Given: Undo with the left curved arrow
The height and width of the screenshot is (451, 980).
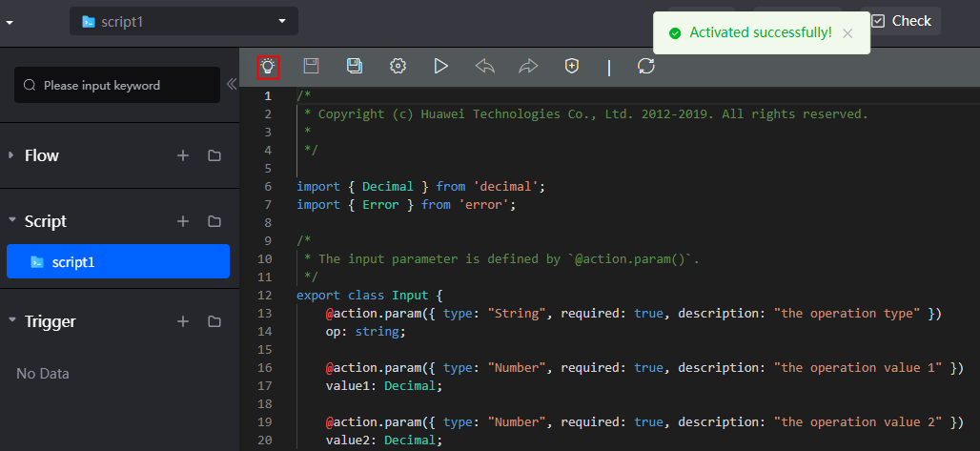Looking at the screenshot, I should tap(485, 66).
